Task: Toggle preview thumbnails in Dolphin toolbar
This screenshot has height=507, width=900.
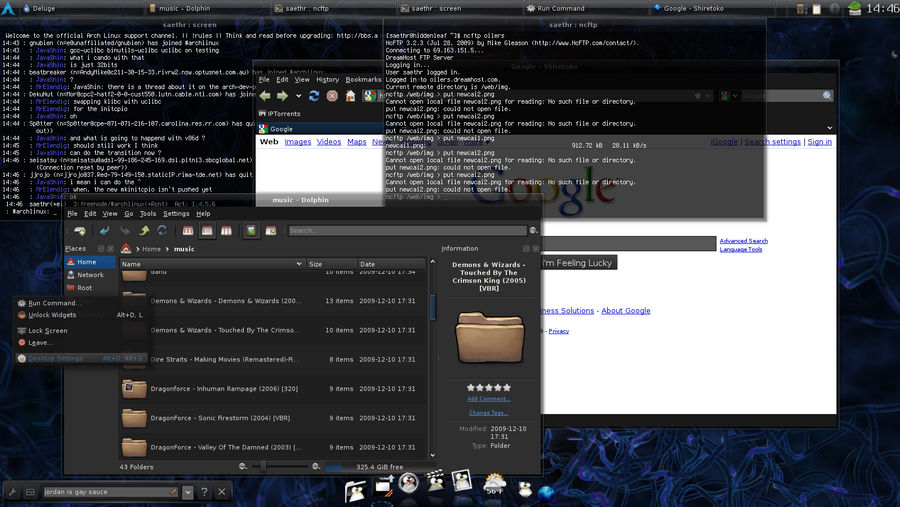Action: pyautogui.click(x=251, y=231)
